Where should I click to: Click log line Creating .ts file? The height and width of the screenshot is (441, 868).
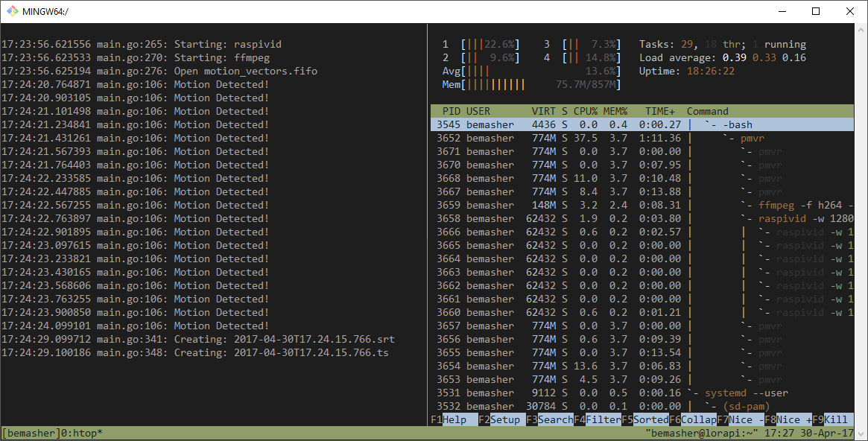(x=195, y=352)
